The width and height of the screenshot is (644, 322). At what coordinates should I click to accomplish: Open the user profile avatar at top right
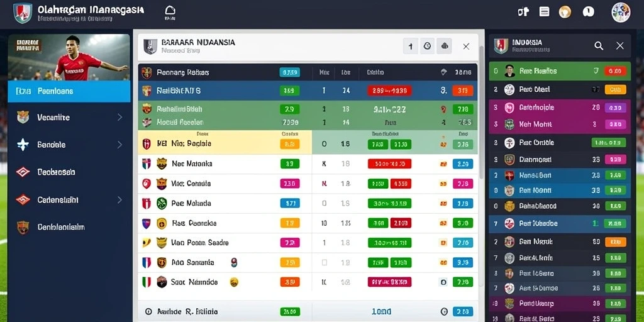click(x=620, y=13)
